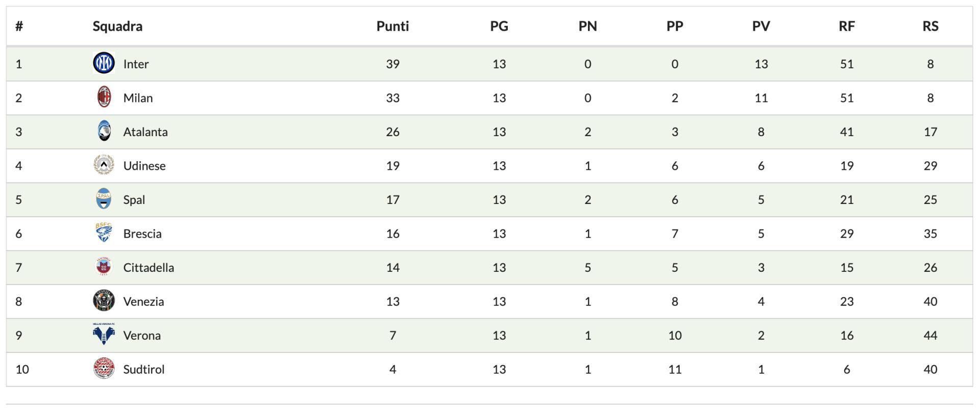Click the Milan club crest icon

(104, 97)
